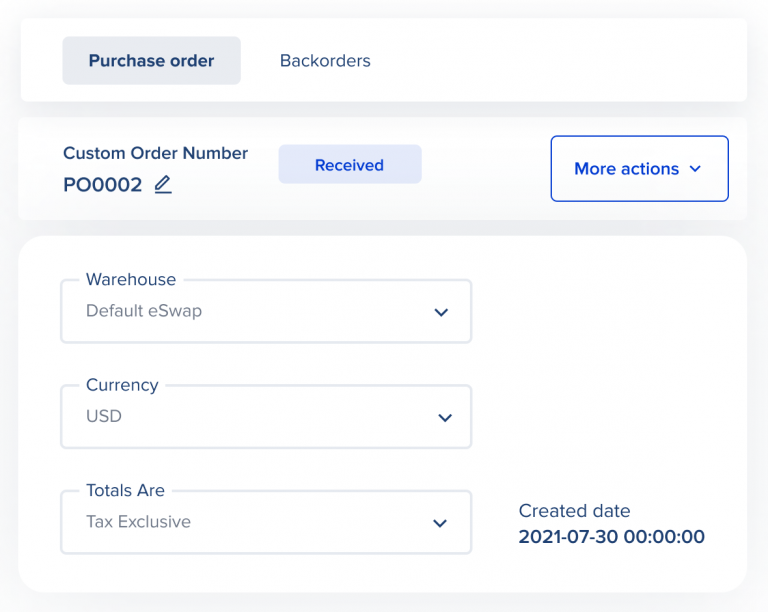Open the Backorders tab
This screenshot has height=612, width=768.
click(325, 61)
